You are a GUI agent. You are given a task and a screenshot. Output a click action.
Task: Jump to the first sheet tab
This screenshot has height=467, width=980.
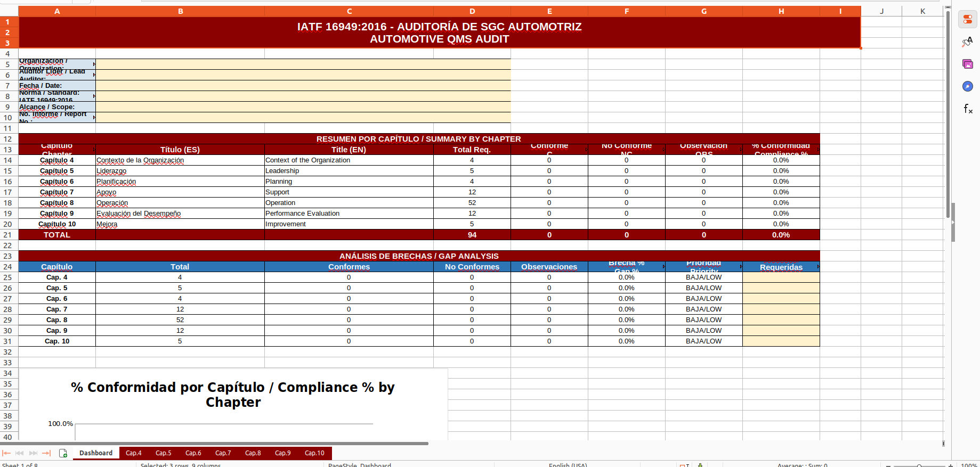point(6,453)
